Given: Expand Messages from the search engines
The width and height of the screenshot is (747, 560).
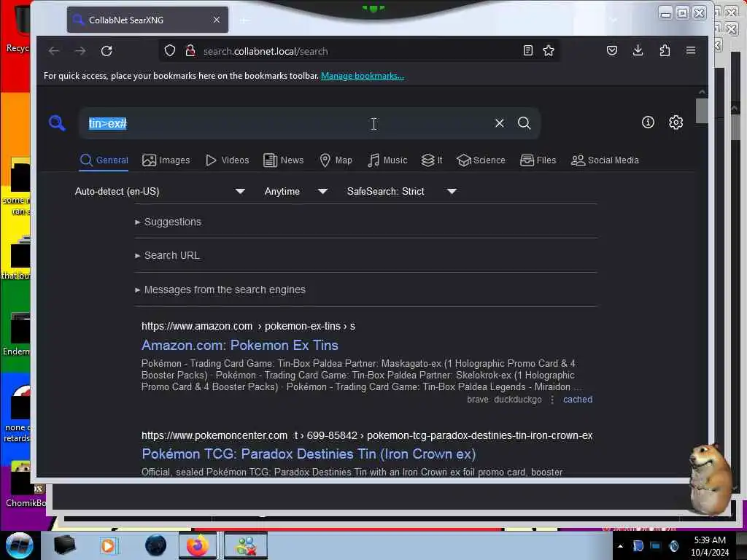Looking at the screenshot, I should 220,289.
